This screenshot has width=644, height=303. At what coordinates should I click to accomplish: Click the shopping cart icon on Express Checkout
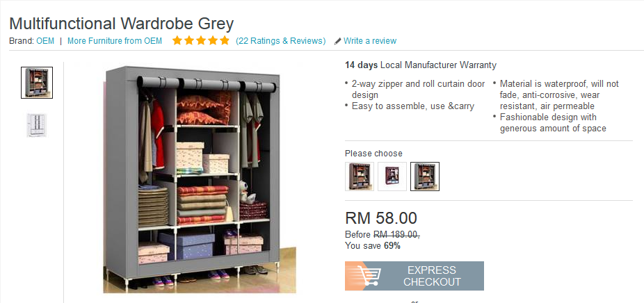coord(369,276)
